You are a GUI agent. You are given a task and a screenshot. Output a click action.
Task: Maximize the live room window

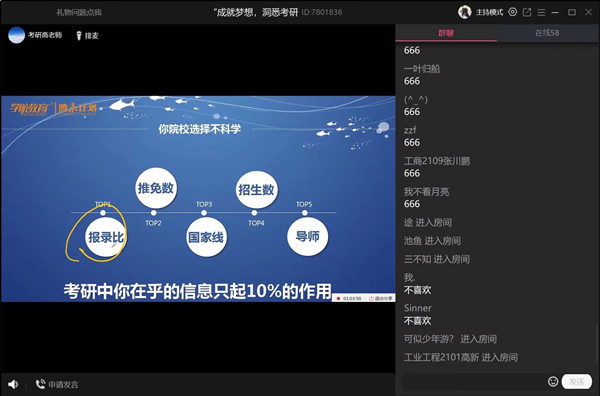point(572,13)
